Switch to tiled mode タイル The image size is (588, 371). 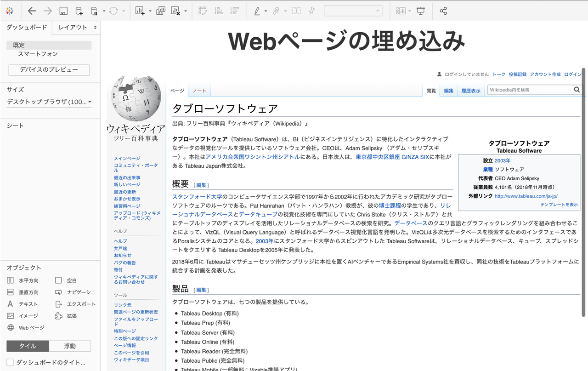point(28,346)
